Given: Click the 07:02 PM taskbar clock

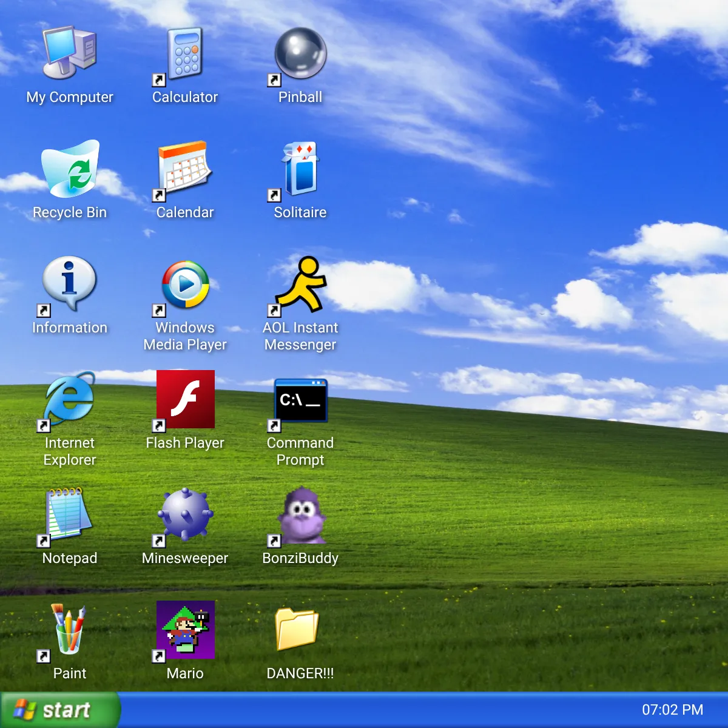Looking at the screenshot, I should (x=673, y=710).
